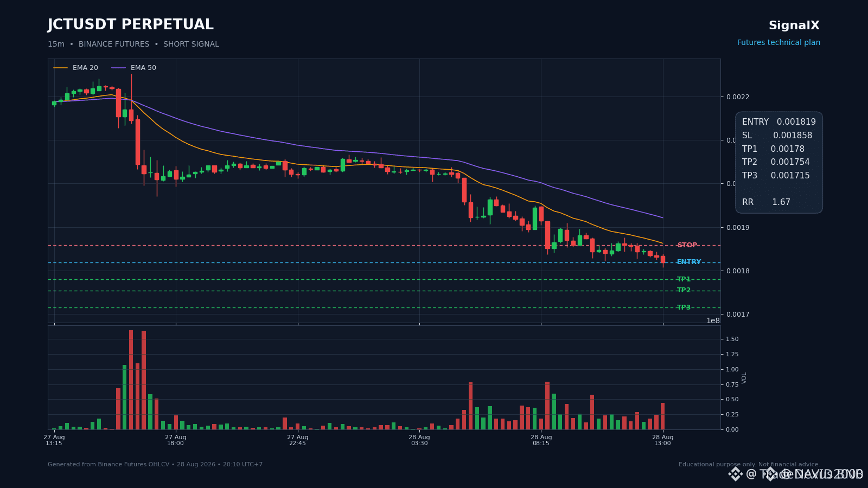The height and width of the screenshot is (488, 868).
Task: Click the 15m timeframe label in subtitle
Action: click(x=56, y=44)
